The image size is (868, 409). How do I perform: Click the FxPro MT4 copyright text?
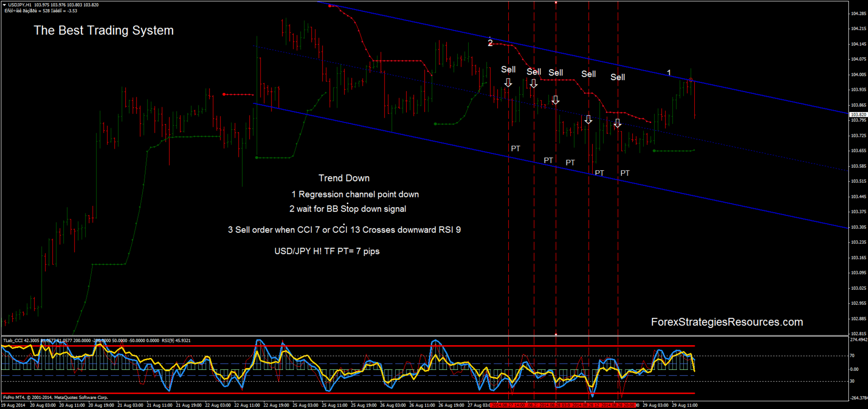[x=55, y=397]
